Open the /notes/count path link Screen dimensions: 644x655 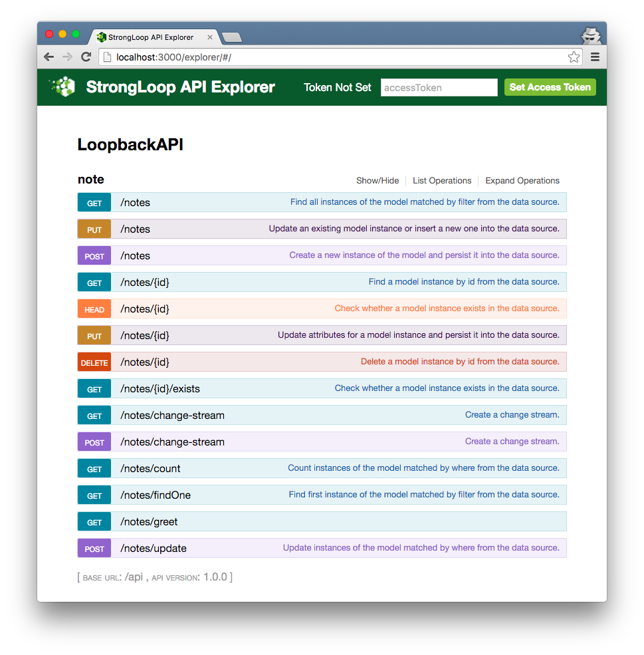(150, 468)
